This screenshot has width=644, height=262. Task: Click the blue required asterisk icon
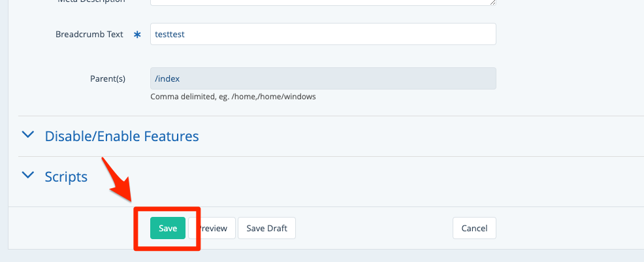(x=137, y=35)
